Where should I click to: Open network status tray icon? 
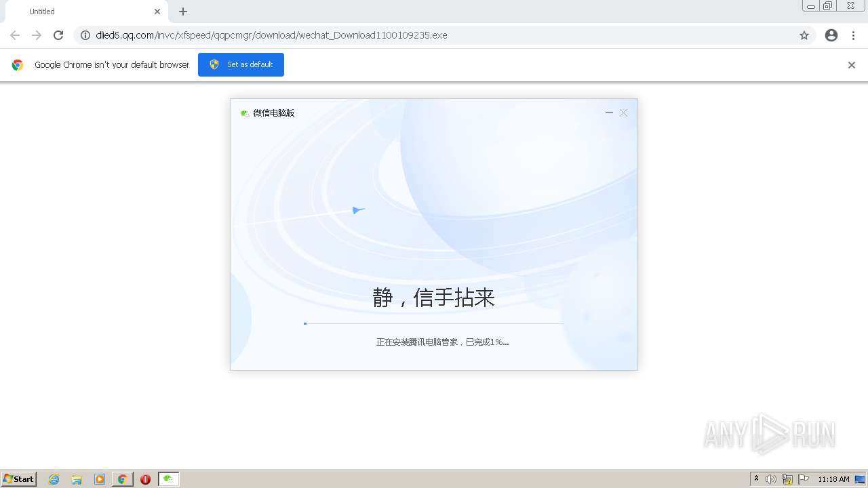[787, 479]
